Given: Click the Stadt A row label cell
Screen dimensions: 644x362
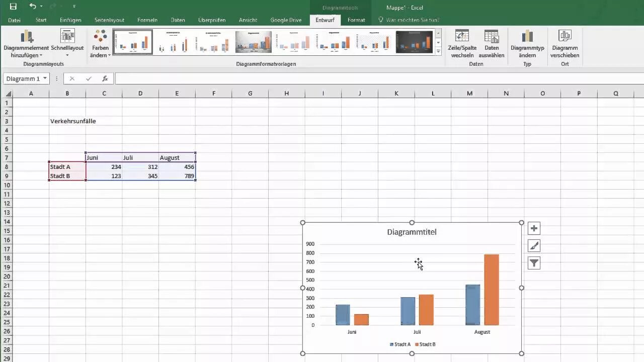Looking at the screenshot, I should click(x=67, y=167).
